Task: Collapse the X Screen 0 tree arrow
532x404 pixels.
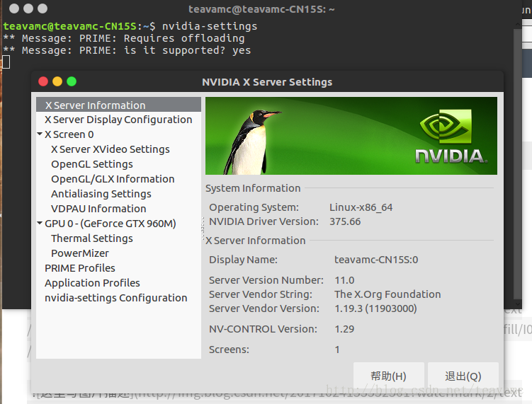Action: point(40,134)
